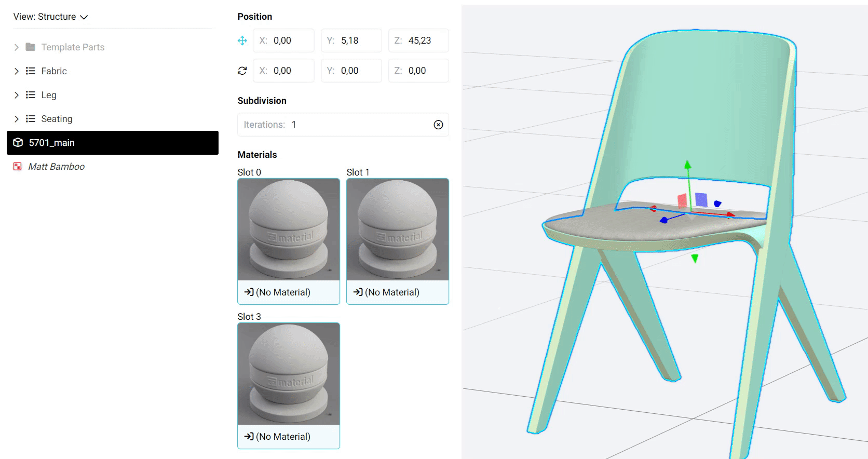The height and width of the screenshot is (459, 868).
Task: Expand the Seating tree group
Action: 16,119
